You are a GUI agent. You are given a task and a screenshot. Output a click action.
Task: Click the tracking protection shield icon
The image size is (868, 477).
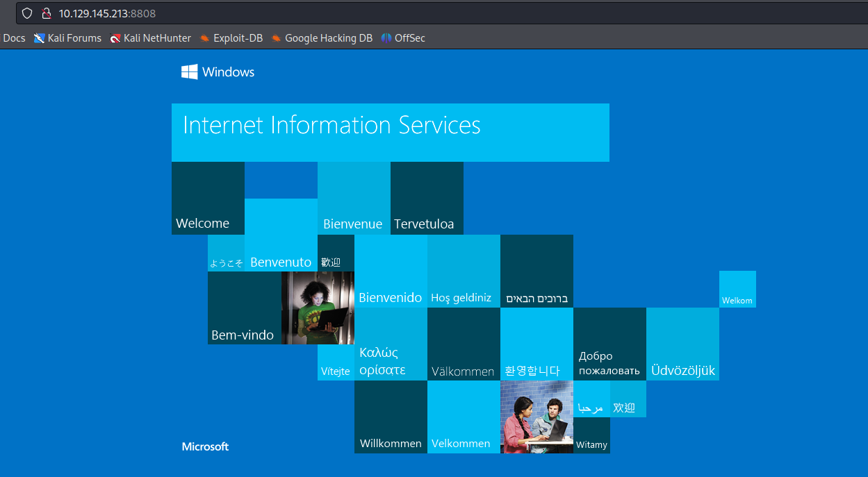coord(27,13)
